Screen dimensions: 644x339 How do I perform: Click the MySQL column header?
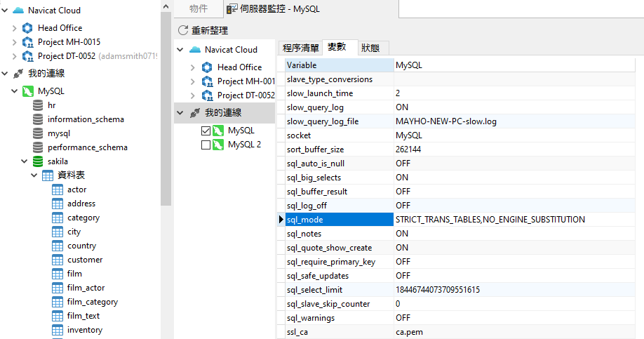pos(514,65)
